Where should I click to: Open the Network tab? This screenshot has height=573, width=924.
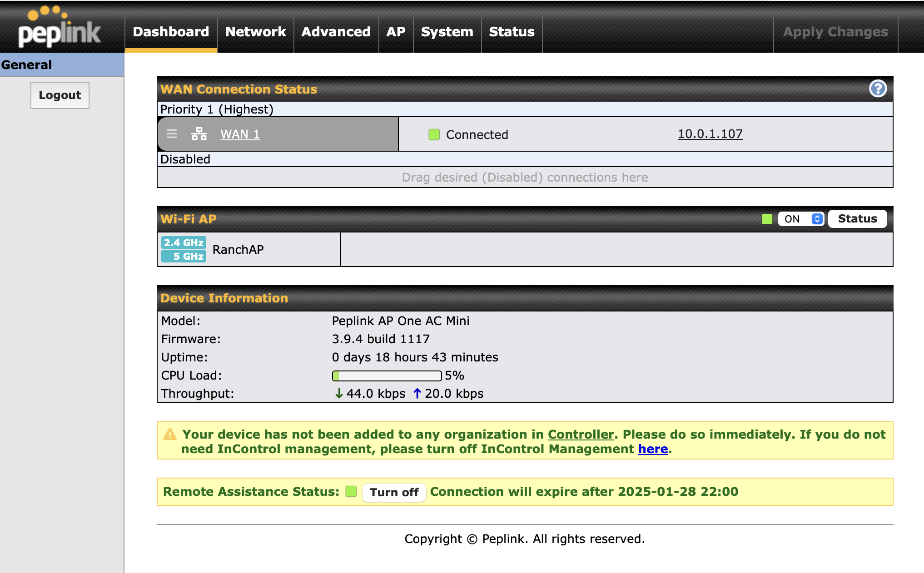pyautogui.click(x=255, y=32)
